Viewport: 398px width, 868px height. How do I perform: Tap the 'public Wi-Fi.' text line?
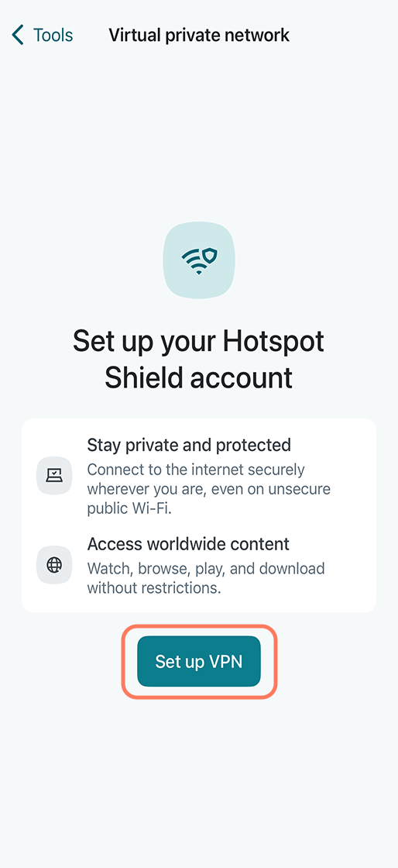[x=130, y=508]
